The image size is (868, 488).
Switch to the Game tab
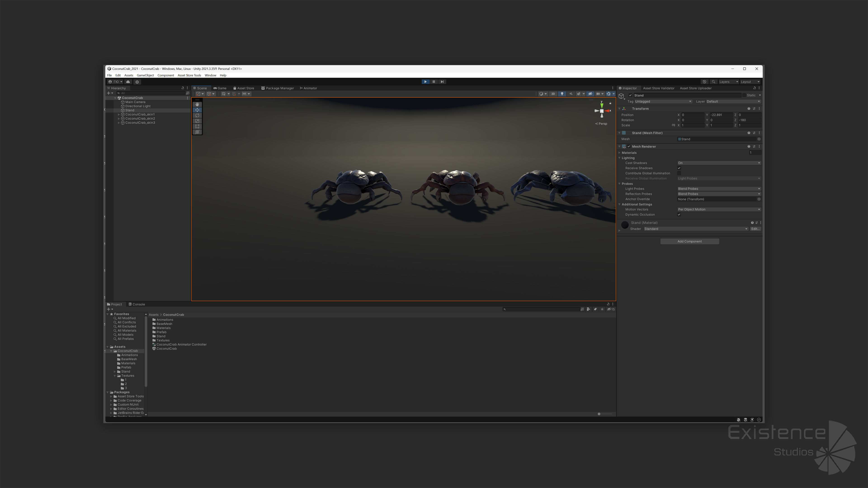[x=220, y=88]
